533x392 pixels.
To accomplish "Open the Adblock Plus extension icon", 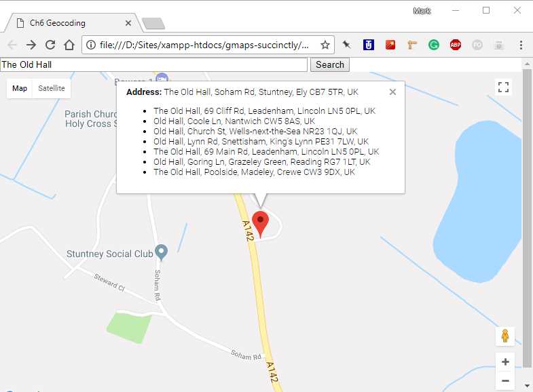I will [x=456, y=45].
